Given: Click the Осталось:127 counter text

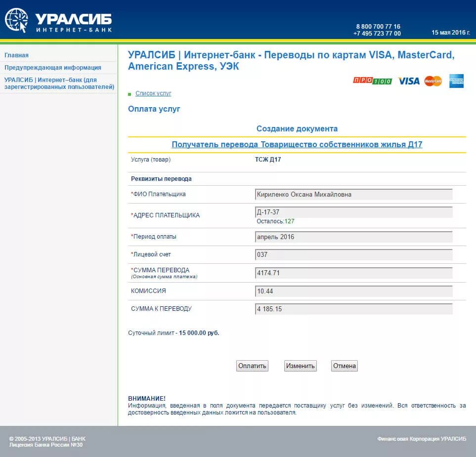Looking at the screenshot, I should pyautogui.click(x=275, y=221).
